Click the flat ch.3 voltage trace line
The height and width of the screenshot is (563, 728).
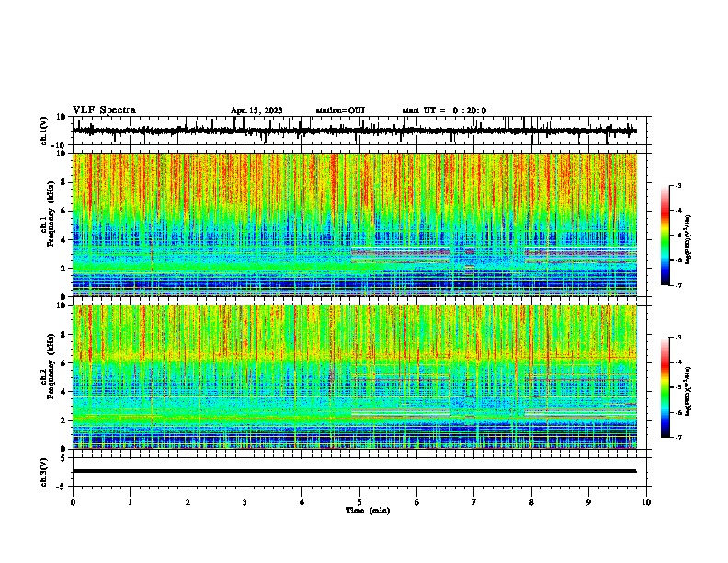354,471
